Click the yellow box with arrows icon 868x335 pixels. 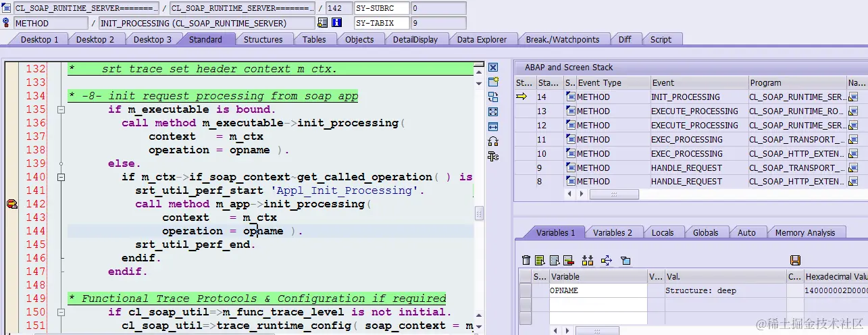coord(606,261)
